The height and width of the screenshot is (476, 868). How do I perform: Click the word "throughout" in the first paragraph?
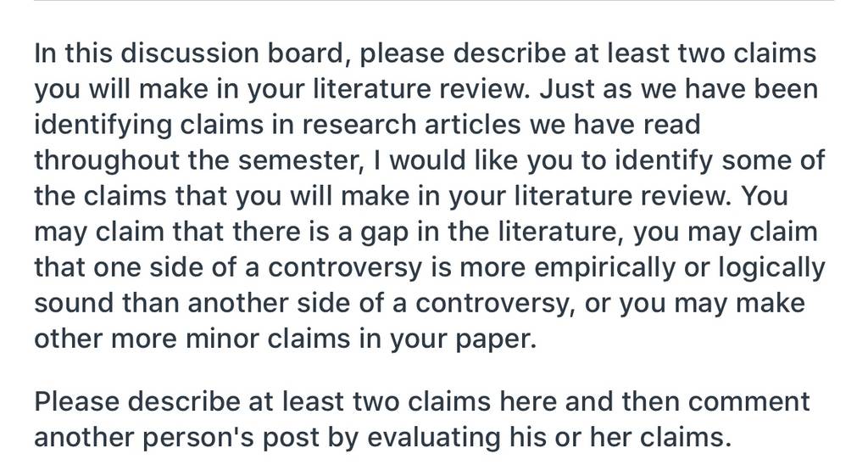107,160
